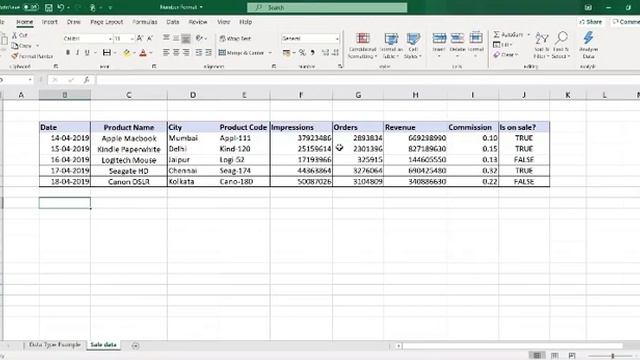
Task: Open the Clear dropdown
Action: (506, 54)
